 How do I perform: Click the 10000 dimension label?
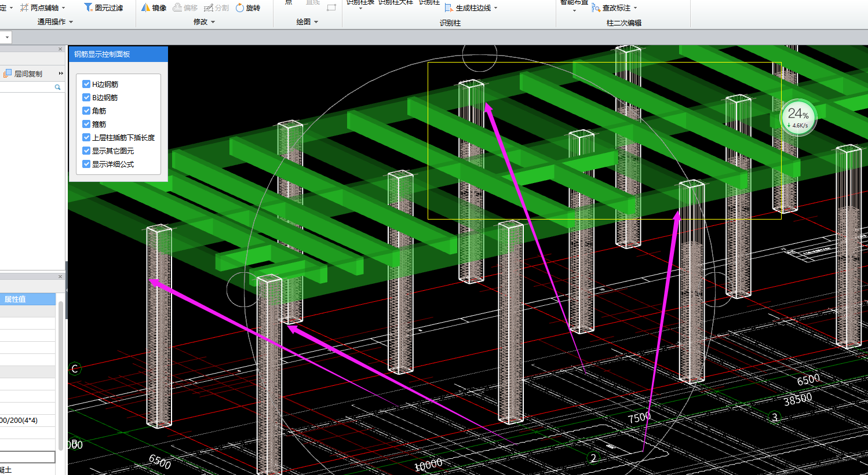429,465
